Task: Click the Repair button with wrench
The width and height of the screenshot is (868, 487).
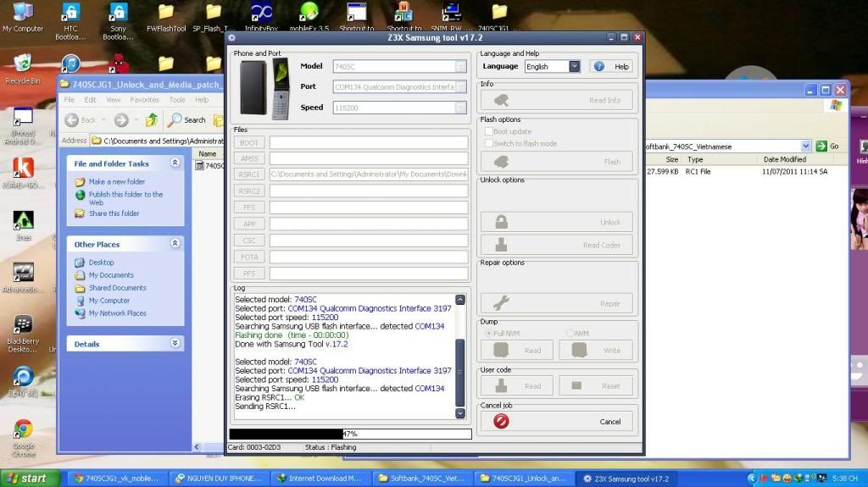Action: (556, 303)
